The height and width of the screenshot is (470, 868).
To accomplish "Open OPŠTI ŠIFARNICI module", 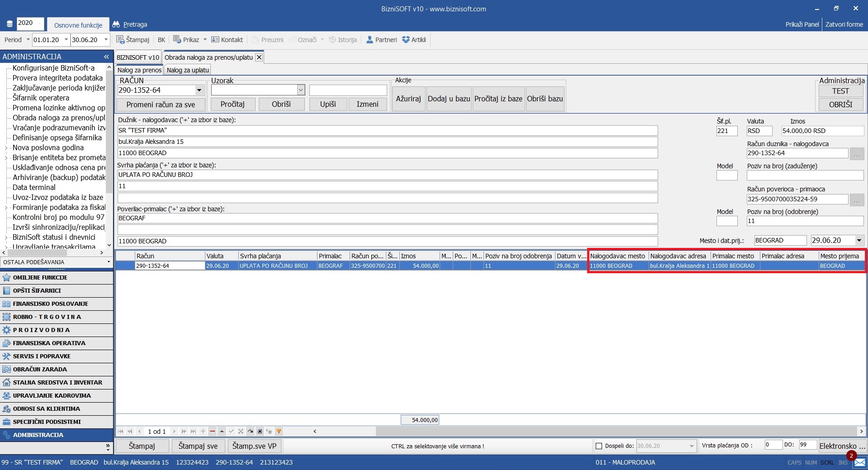I will 57,290.
